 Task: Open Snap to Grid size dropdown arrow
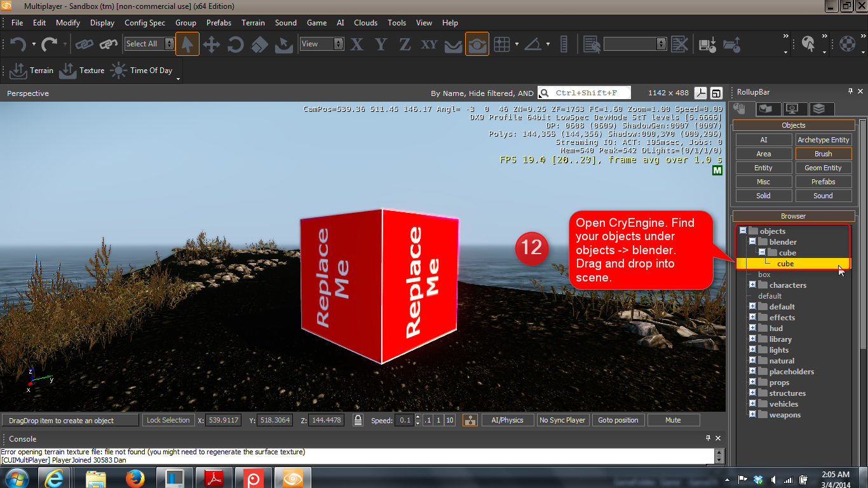(517, 44)
